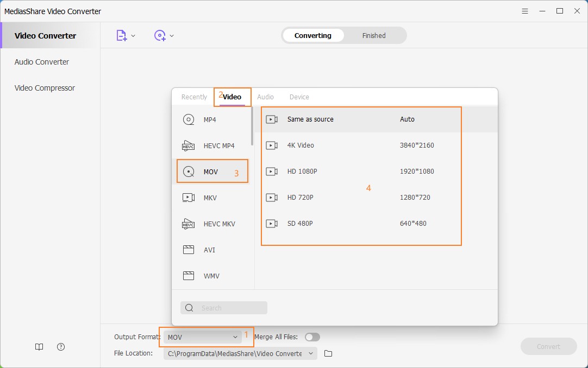Click the MP4 format icon

[188, 119]
